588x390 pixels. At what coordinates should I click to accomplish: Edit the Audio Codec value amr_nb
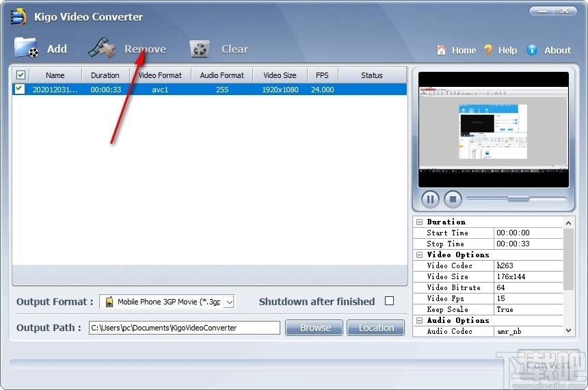(529, 331)
